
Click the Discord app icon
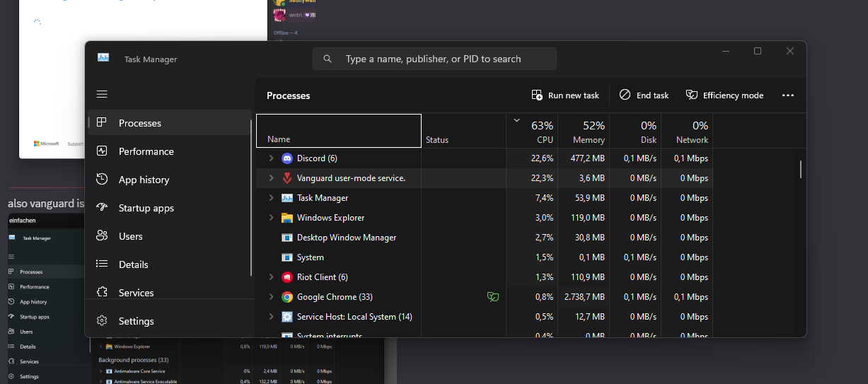(287, 158)
